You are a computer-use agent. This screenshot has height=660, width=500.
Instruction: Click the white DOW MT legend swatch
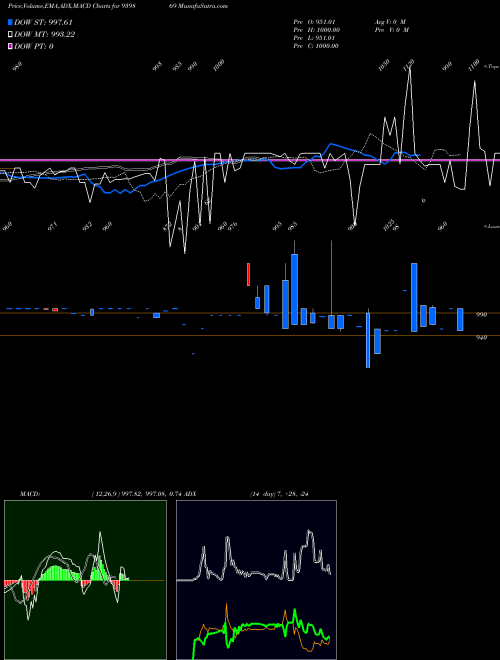click(x=10, y=35)
